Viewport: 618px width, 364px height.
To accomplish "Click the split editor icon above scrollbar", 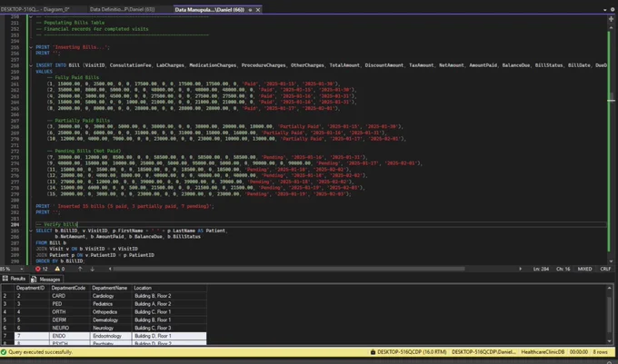I will pyautogui.click(x=611, y=18).
